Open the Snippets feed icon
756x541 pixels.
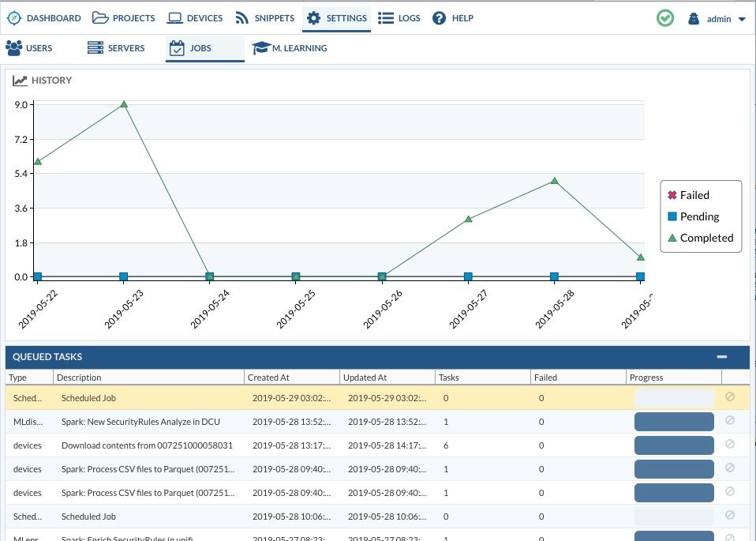coord(242,18)
